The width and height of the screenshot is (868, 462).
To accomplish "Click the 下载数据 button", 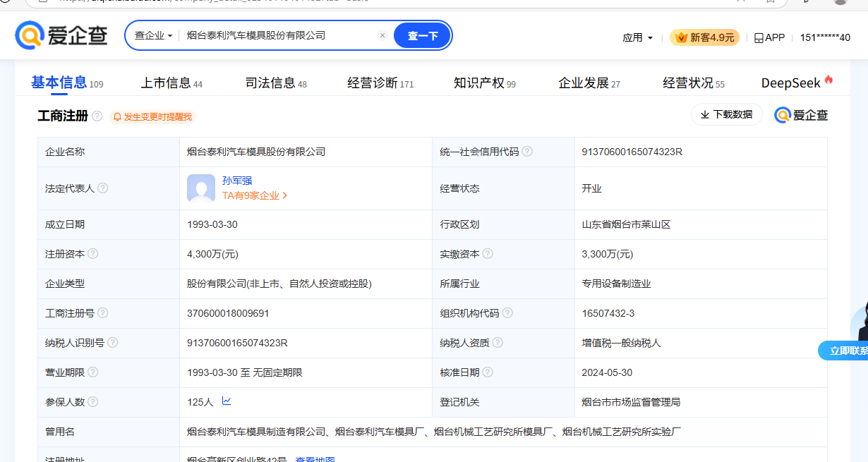I will tap(726, 114).
